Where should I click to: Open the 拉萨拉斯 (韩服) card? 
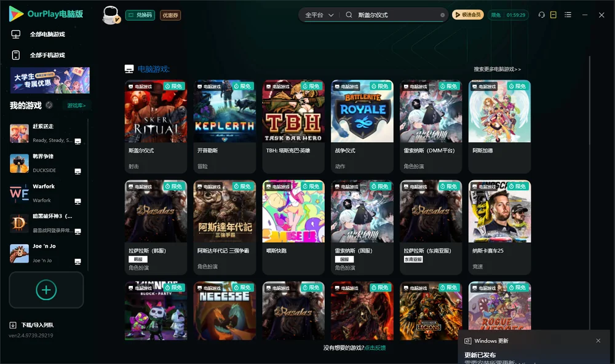156,227
